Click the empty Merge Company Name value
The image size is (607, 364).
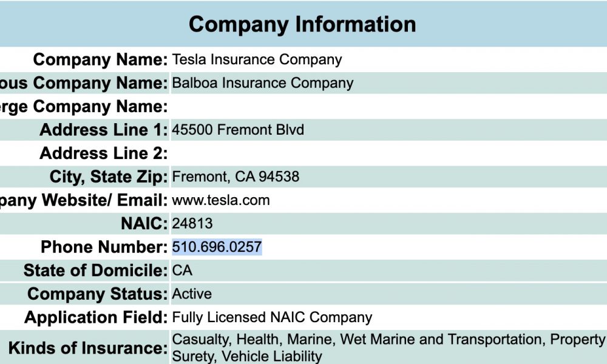click(388, 106)
